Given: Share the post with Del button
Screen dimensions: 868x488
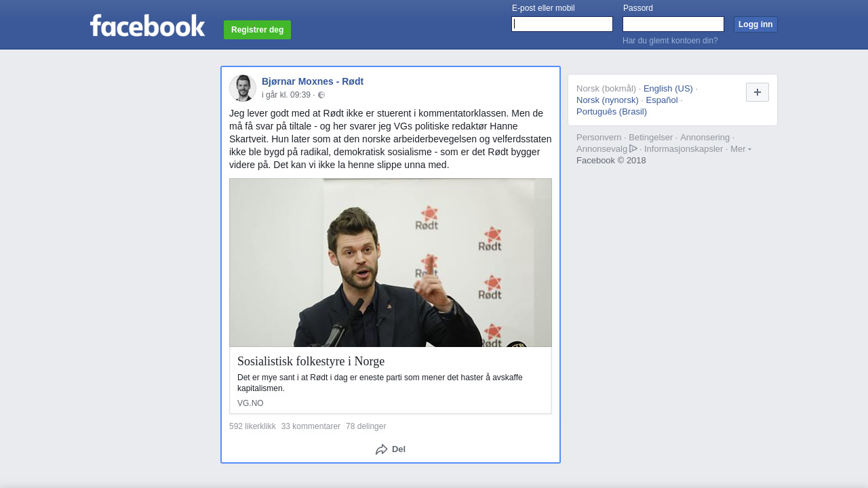Looking at the screenshot, I should point(391,449).
